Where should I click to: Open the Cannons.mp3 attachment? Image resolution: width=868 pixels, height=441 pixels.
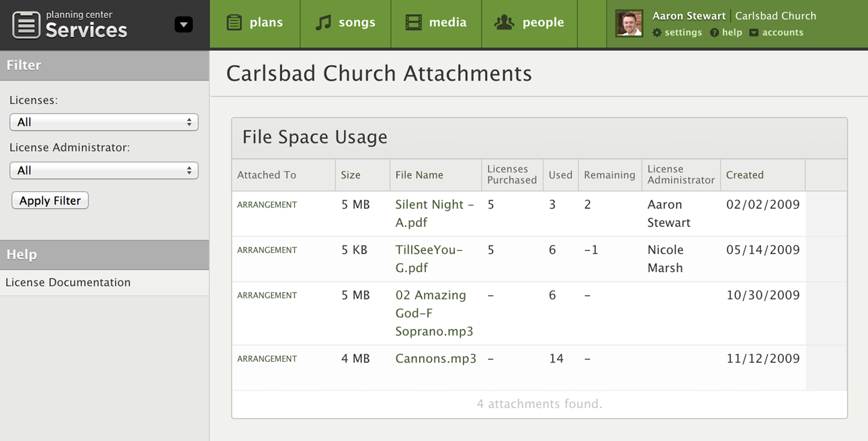[x=435, y=358]
